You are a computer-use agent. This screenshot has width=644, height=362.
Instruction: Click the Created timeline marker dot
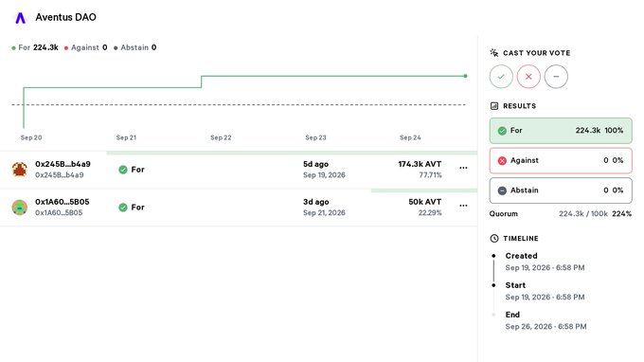tap(493, 256)
